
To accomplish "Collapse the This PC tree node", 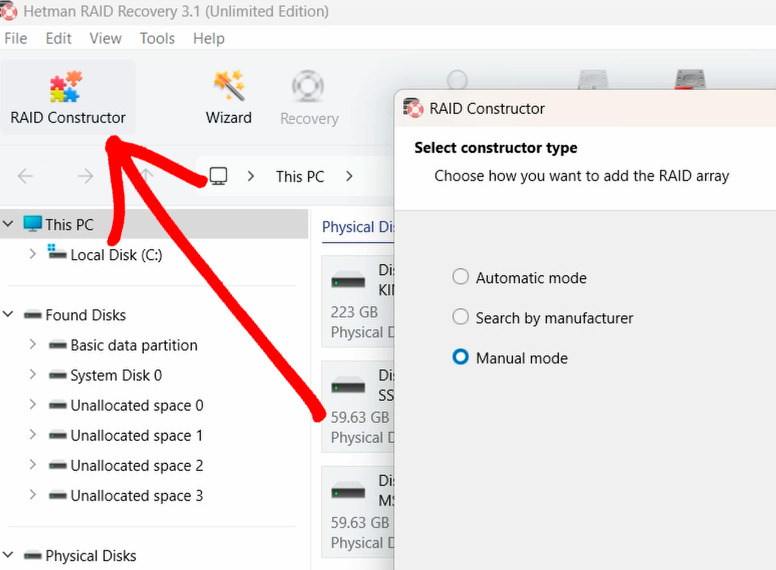I will pyautogui.click(x=8, y=224).
